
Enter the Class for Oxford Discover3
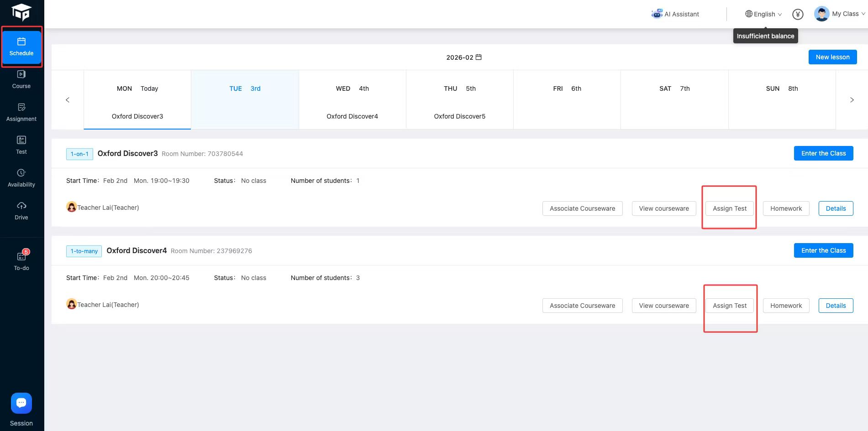point(823,153)
